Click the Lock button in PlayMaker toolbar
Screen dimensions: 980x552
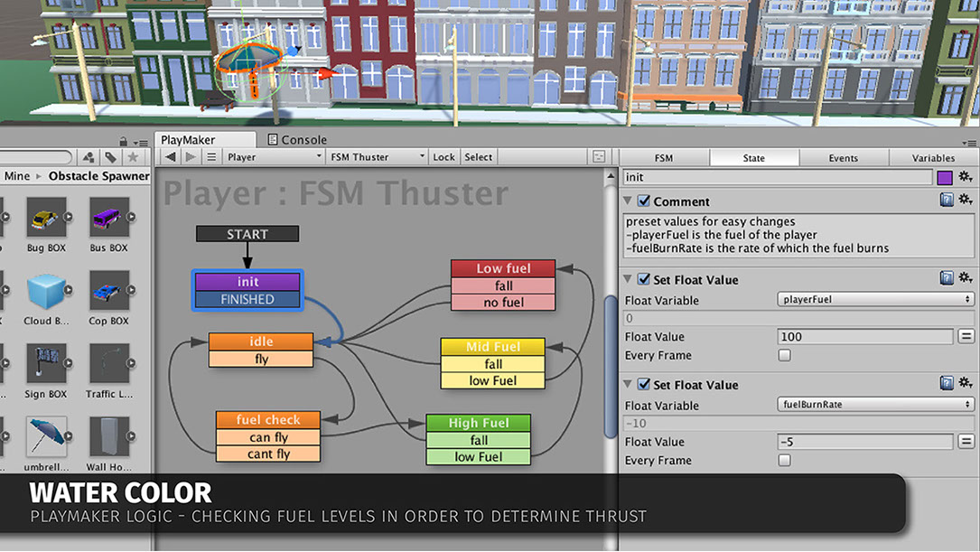click(443, 157)
